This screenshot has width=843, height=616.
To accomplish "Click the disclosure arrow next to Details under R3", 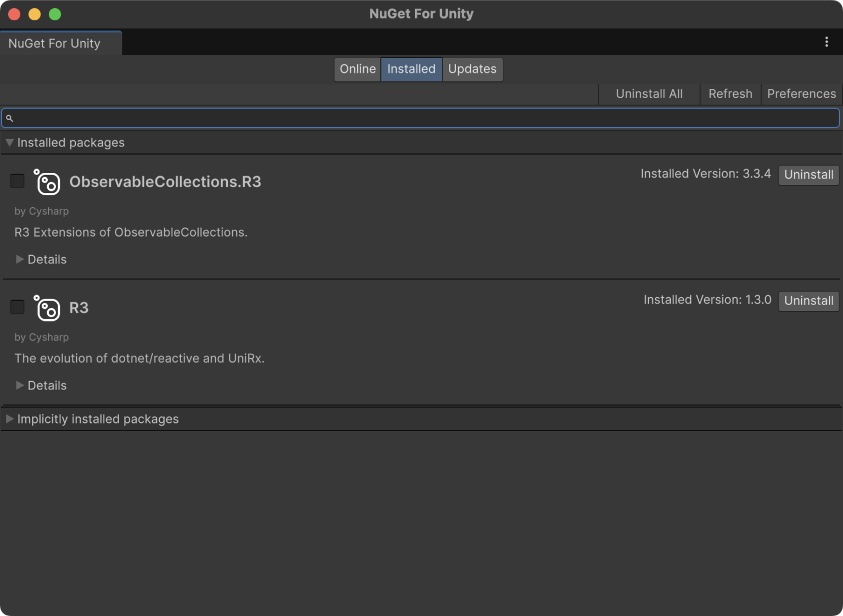I will (20, 385).
